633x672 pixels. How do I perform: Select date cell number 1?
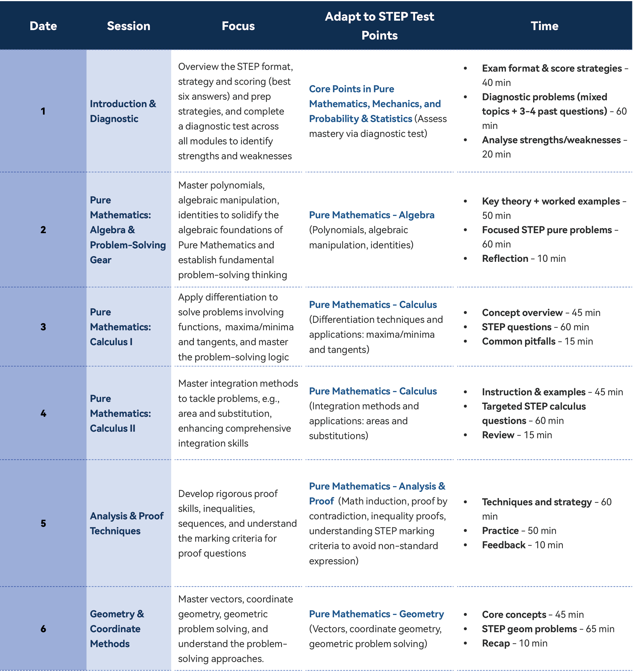tap(43, 111)
